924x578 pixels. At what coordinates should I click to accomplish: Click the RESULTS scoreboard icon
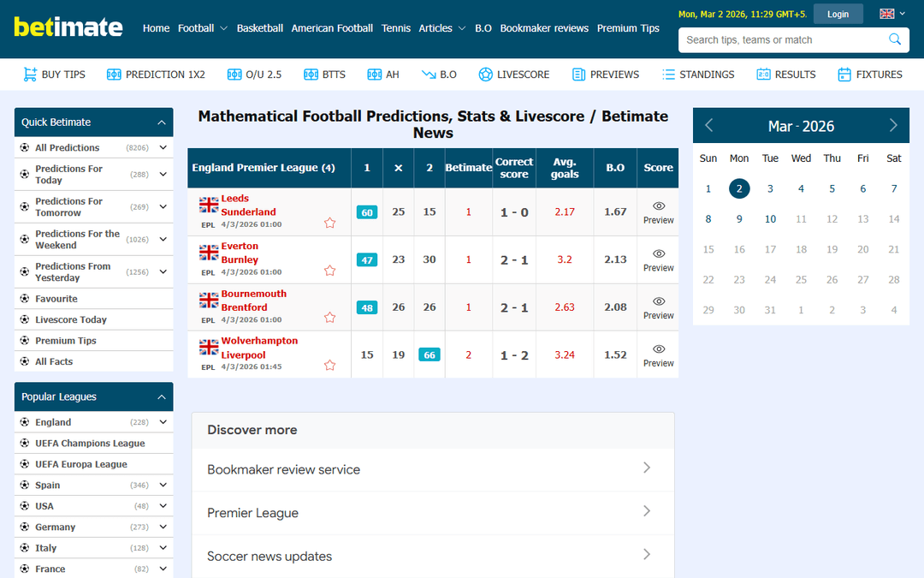click(763, 74)
